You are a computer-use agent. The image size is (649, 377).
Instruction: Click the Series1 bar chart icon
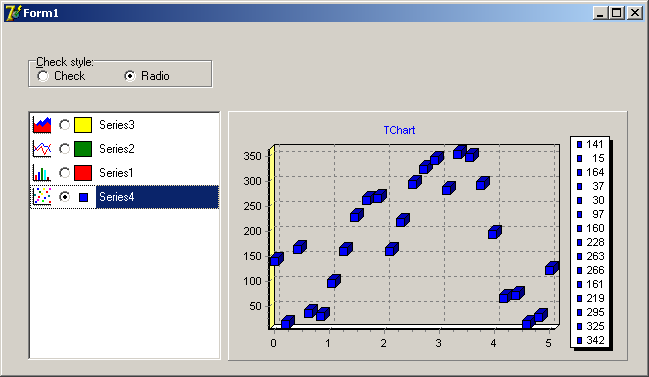(x=42, y=173)
